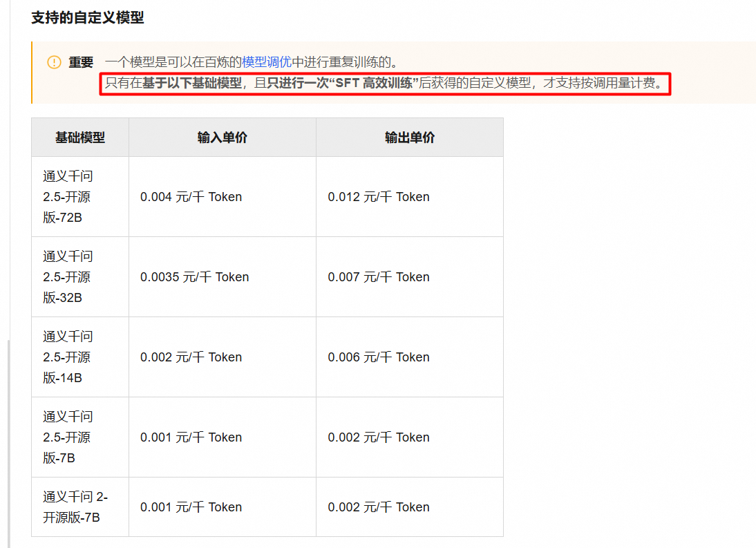
Task: Select the 输出单价 column header
Action: coord(410,138)
